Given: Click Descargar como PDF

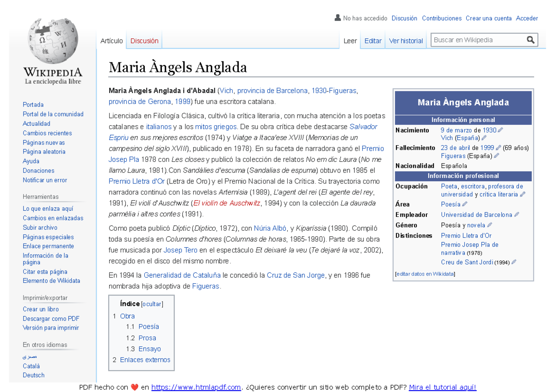Looking at the screenshot, I should [51, 318].
